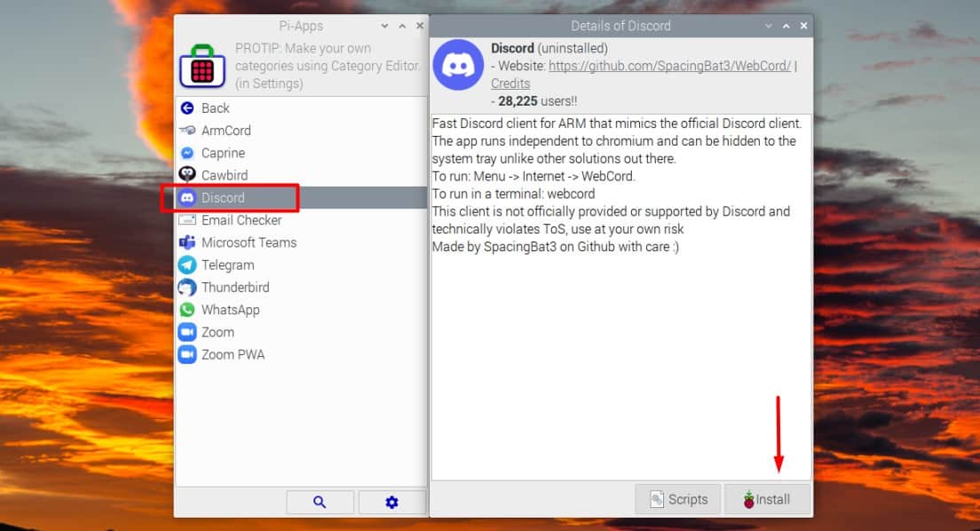980x531 pixels.
Task: Select the Discord app icon in the list
Action: [x=186, y=197]
